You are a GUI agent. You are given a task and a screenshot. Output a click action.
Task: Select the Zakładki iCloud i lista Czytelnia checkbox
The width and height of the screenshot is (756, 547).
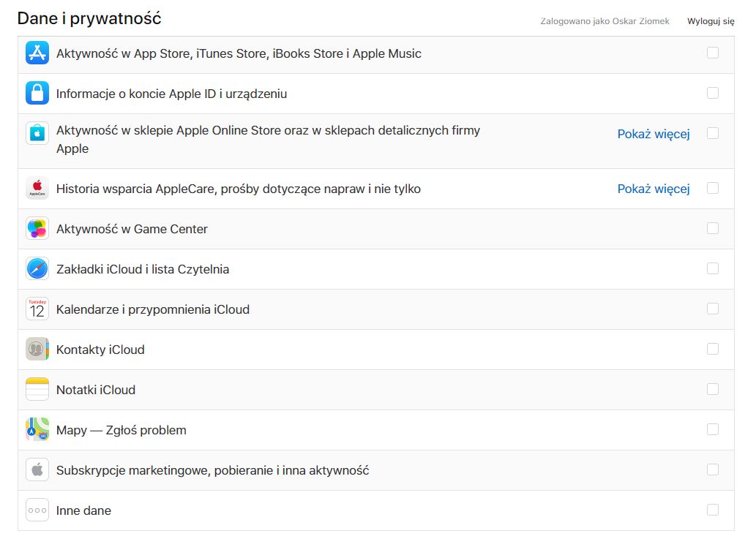point(713,268)
